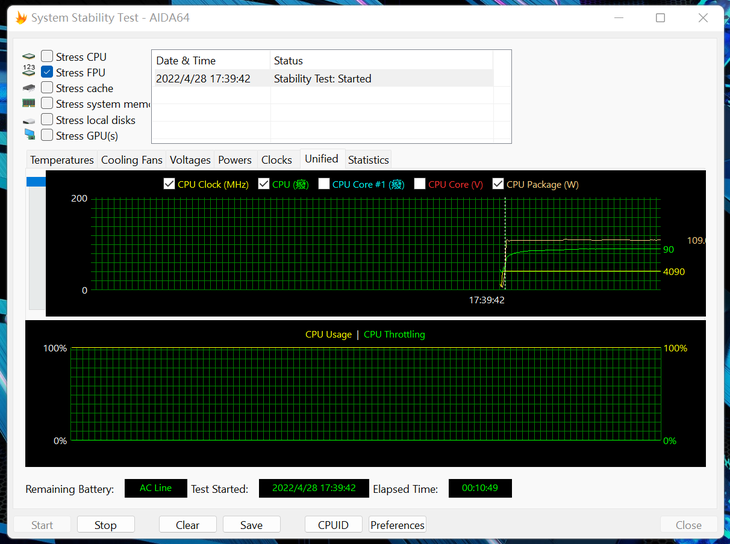
Task: Open the CPUID panel button
Action: click(x=333, y=525)
